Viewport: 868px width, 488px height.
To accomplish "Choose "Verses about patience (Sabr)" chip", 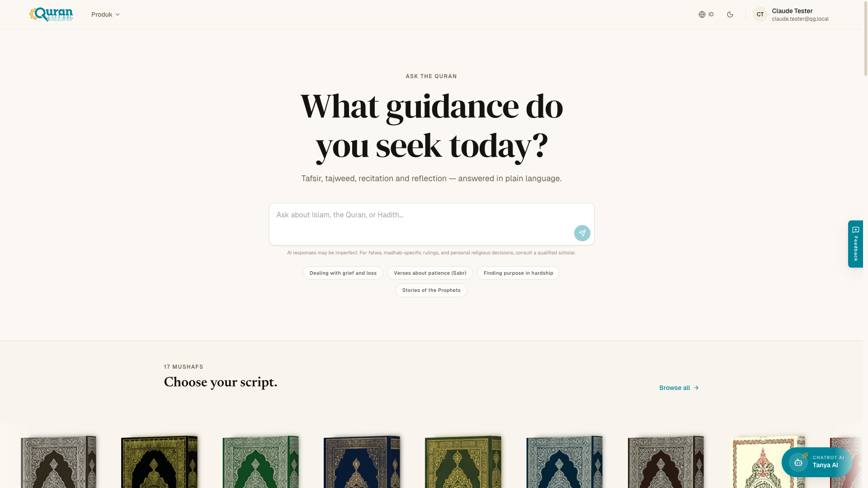I will click(430, 273).
